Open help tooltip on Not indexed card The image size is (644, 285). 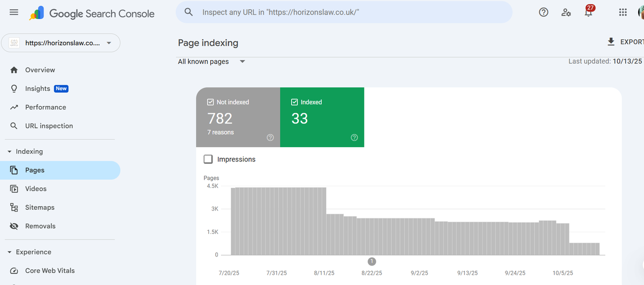[270, 138]
